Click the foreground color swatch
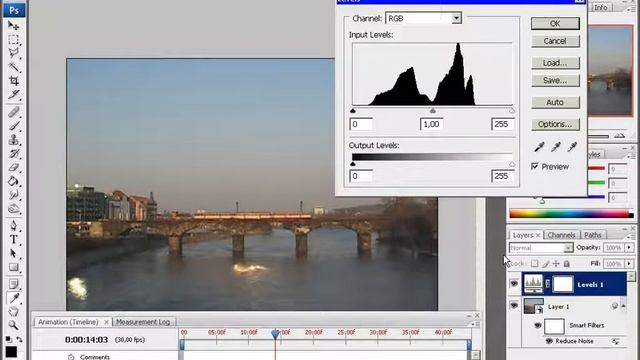Screen dimensions: 640x360 [11, 351]
